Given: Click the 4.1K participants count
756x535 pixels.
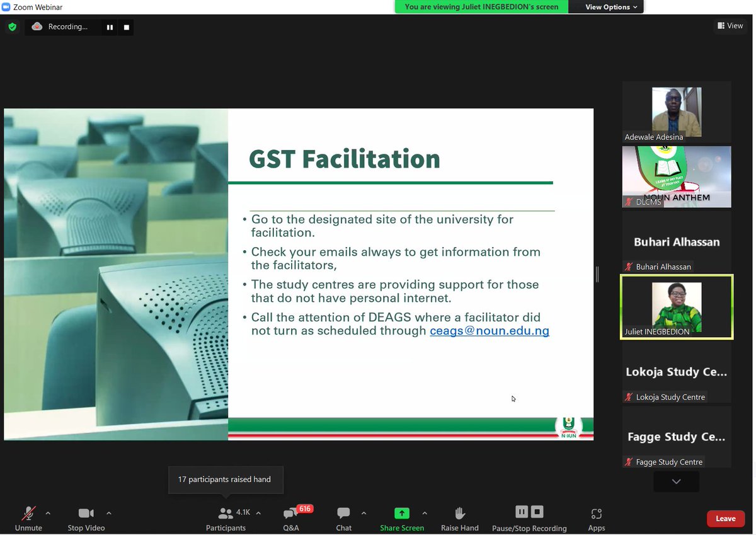Looking at the screenshot, I should point(243,512).
